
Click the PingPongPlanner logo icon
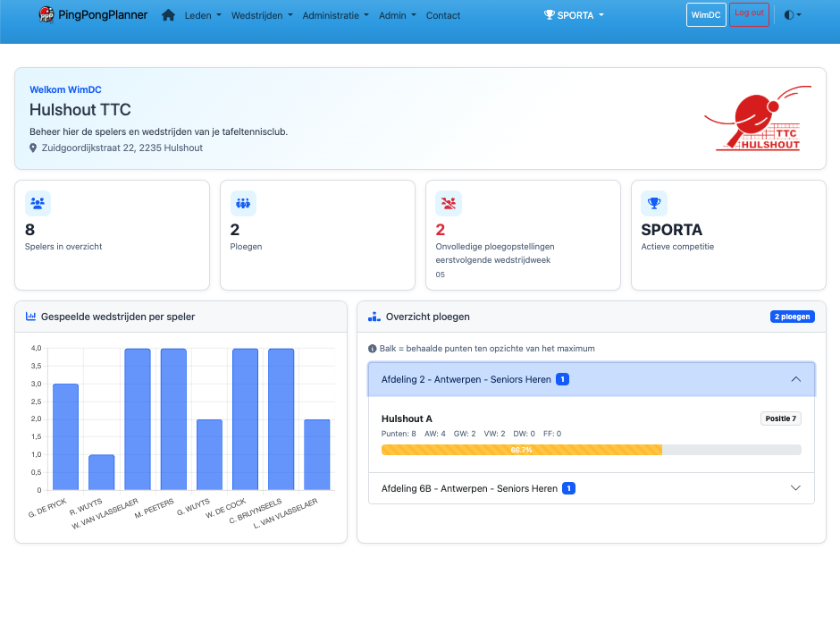click(46, 15)
